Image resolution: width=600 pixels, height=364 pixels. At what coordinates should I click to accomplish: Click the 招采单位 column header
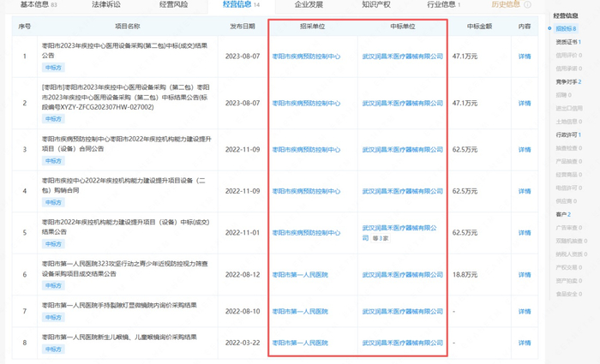[313, 27]
